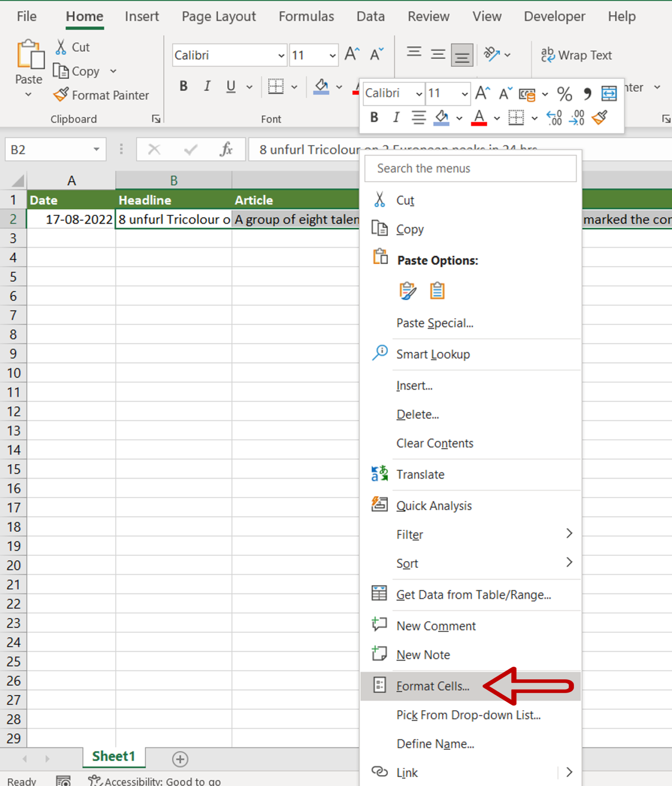The height and width of the screenshot is (786, 672).
Task: Select middle align in ribbon
Action: click(438, 54)
